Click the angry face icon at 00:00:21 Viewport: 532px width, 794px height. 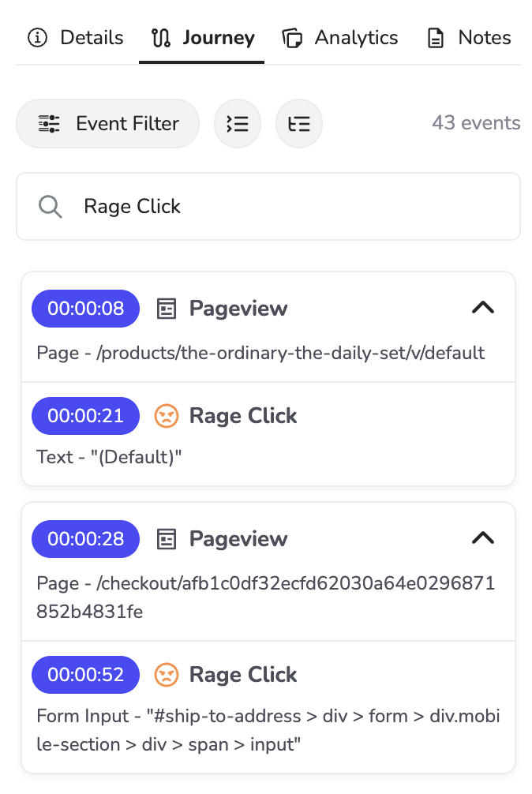(x=166, y=416)
